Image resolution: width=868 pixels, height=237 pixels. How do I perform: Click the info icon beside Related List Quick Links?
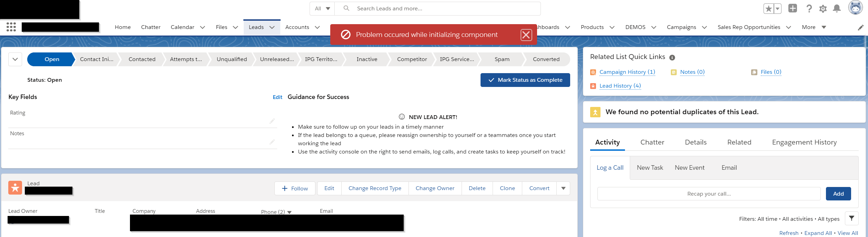tap(672, 58)
